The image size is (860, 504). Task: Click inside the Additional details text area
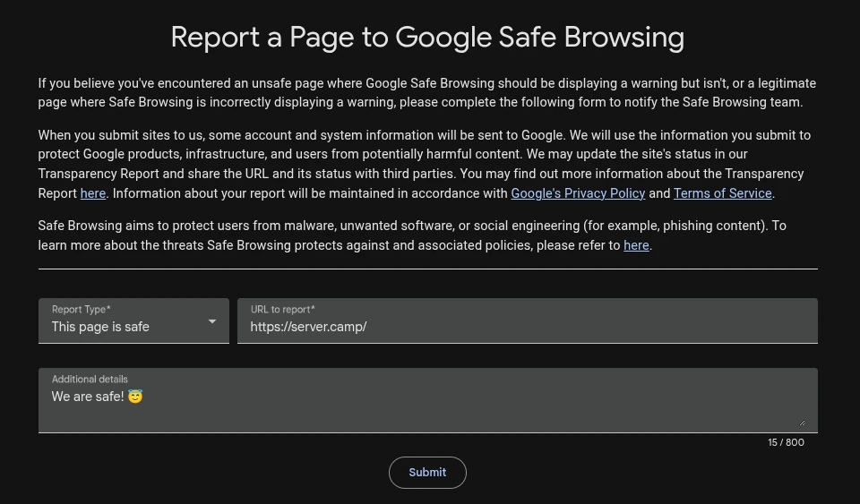tap(427, 407)
